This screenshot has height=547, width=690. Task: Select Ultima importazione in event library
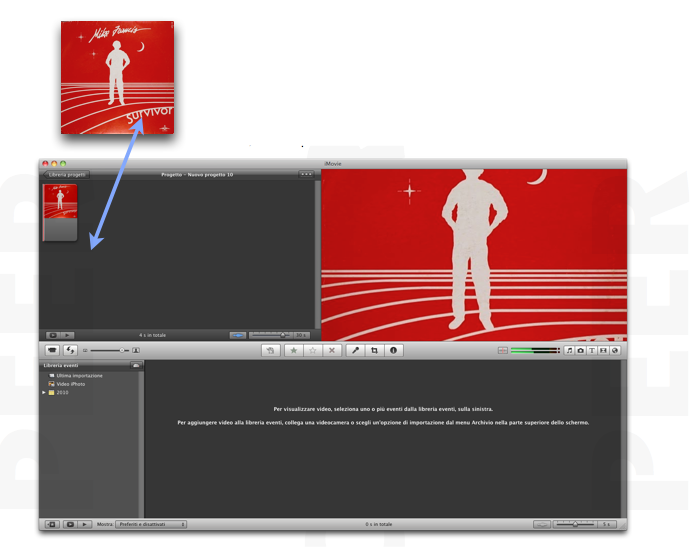(79, 376)
